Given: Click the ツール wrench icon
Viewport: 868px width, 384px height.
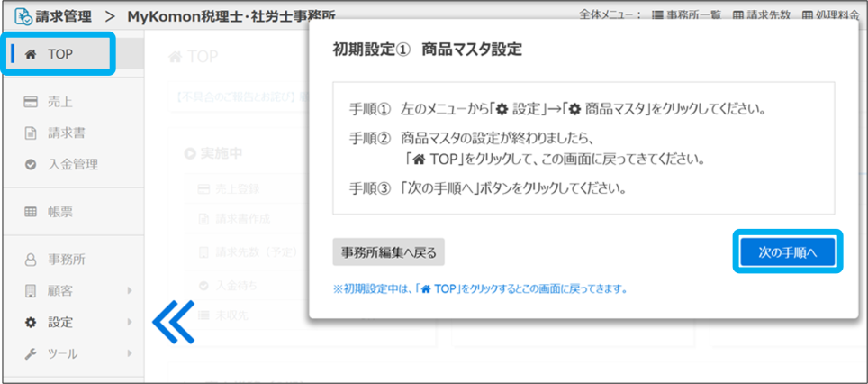Looking at the screenshot, I should 30,353.
